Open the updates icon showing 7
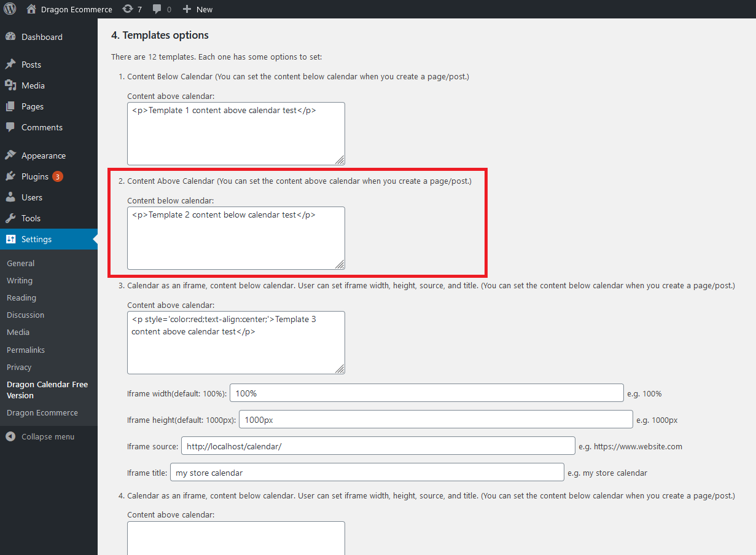 tap(128, 9)
